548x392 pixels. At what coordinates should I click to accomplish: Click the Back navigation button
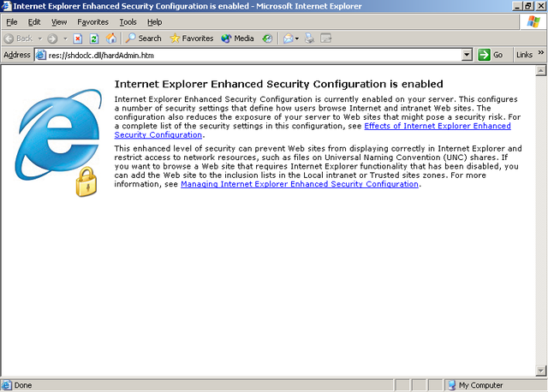[19, 39]
